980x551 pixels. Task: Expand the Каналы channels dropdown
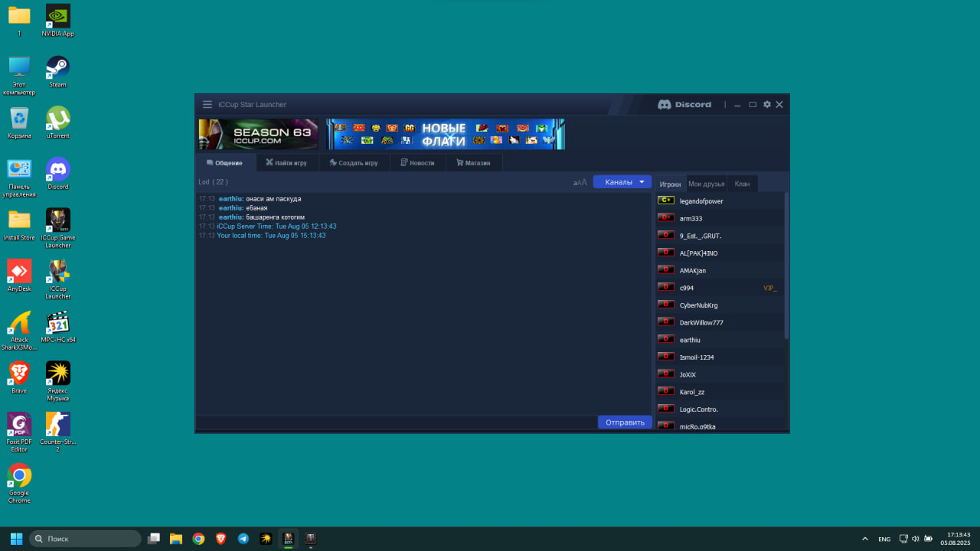click(x=622, y=182)
